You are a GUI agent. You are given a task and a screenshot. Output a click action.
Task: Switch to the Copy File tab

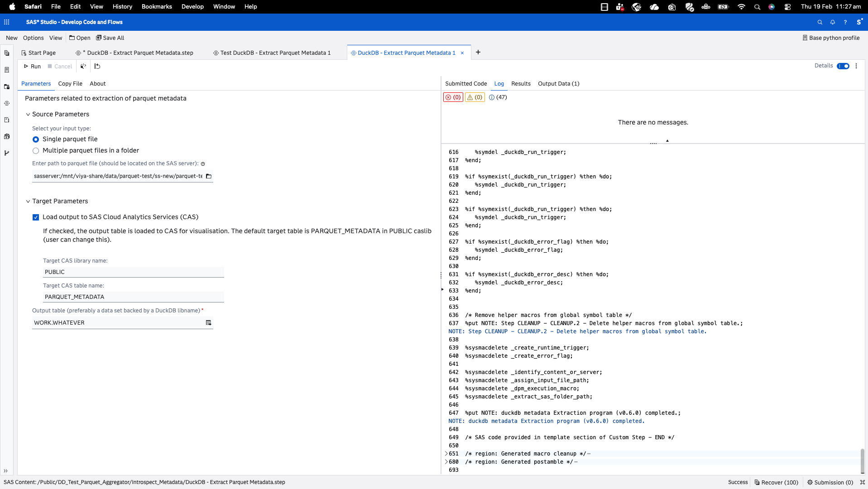(70, 84)
